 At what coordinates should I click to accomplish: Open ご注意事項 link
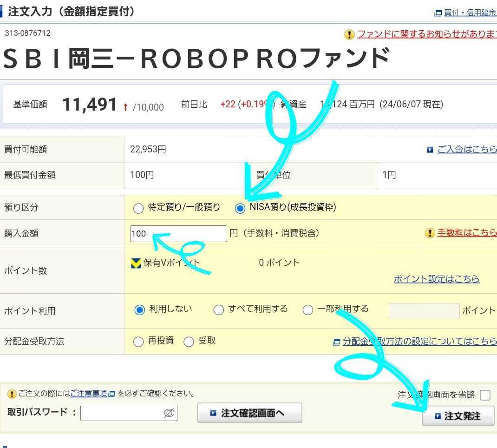tap(89, 394)
